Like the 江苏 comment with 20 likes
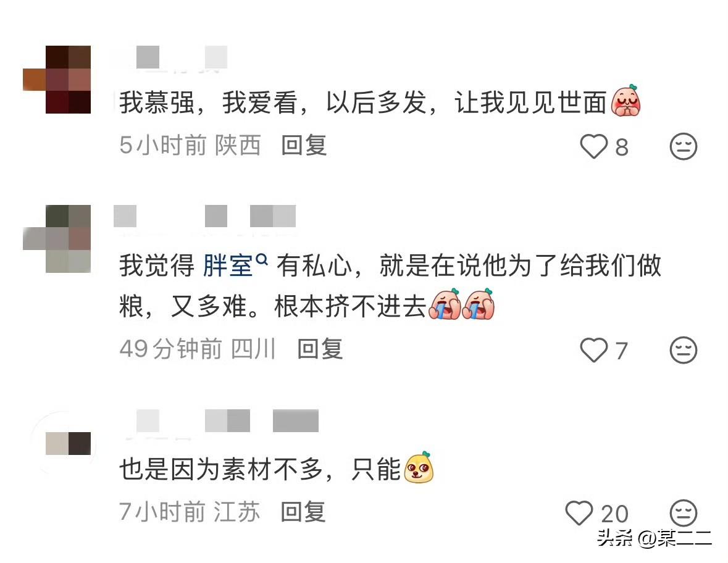 pos(579,514)
